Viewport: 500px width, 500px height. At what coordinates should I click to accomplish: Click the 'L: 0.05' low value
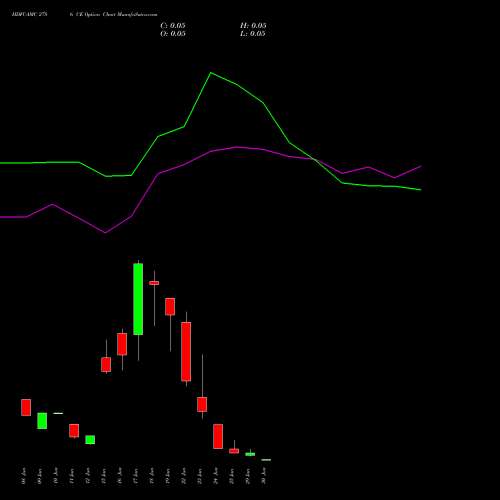(x=253, y=34)
